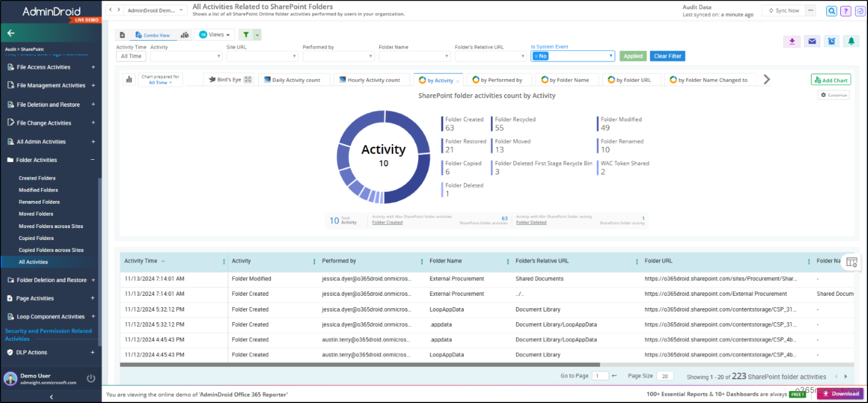Viewport: 868px width, 403px height.
Task: Switch to the Daily Activity count tab
Action: click(x=293, y=80)
